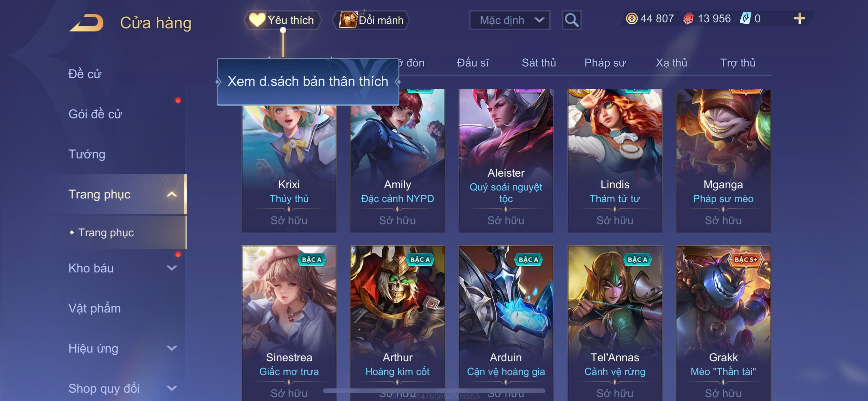
Task: Click the back arrow icon beside Cửa hàng
Action: coord(87,23)
